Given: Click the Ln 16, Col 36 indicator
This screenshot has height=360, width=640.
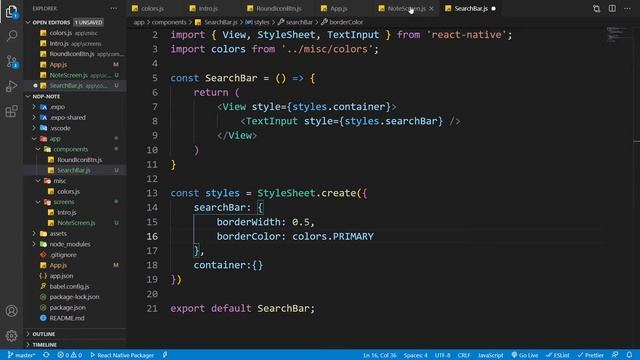Looking at the screenshot, I should pyautogui.click(x=380, y=355).
